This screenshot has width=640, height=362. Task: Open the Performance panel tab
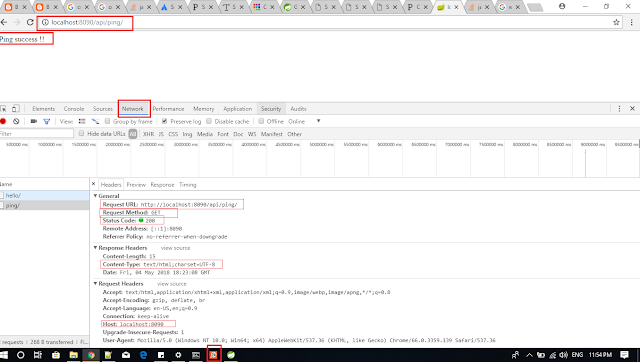click(x=168, y=109)
